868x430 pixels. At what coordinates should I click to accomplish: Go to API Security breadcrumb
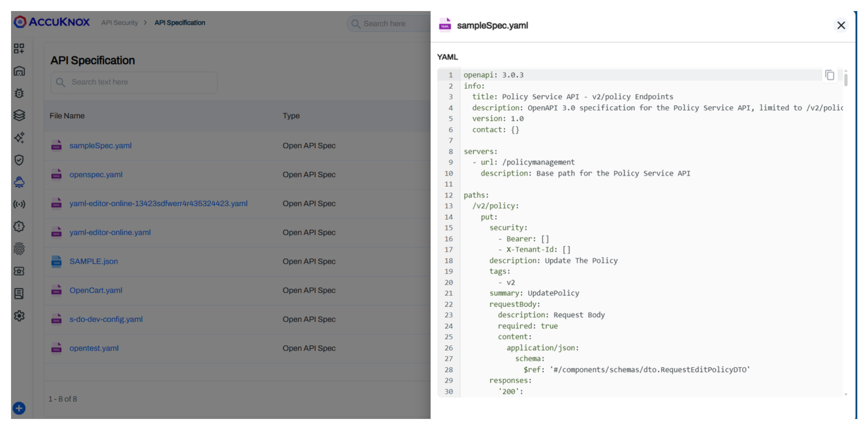pyautogui.click(x=119, y=23)
